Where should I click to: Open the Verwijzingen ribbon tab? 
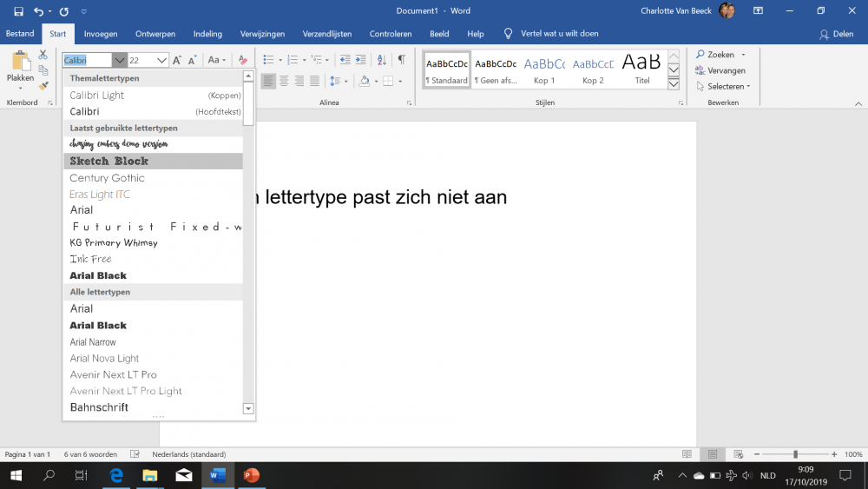coord(263,34)
